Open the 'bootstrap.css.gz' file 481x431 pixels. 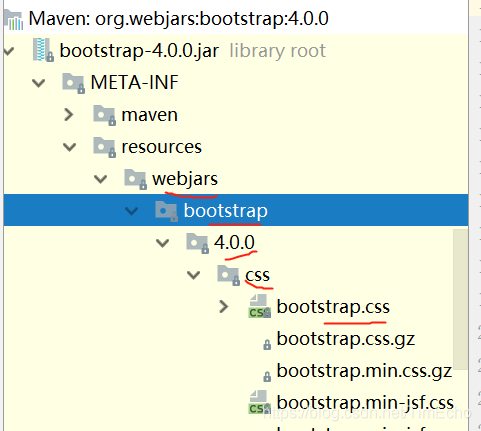coord(346,340)
